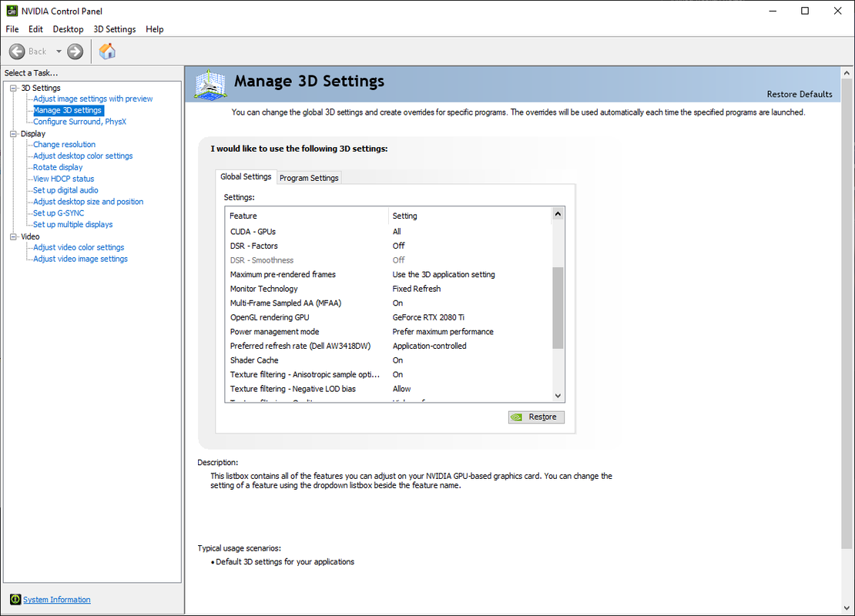The height and width of the screenshot is (616, 855).
Task: Open the Edit menu
Action: (x=35, y=29)
